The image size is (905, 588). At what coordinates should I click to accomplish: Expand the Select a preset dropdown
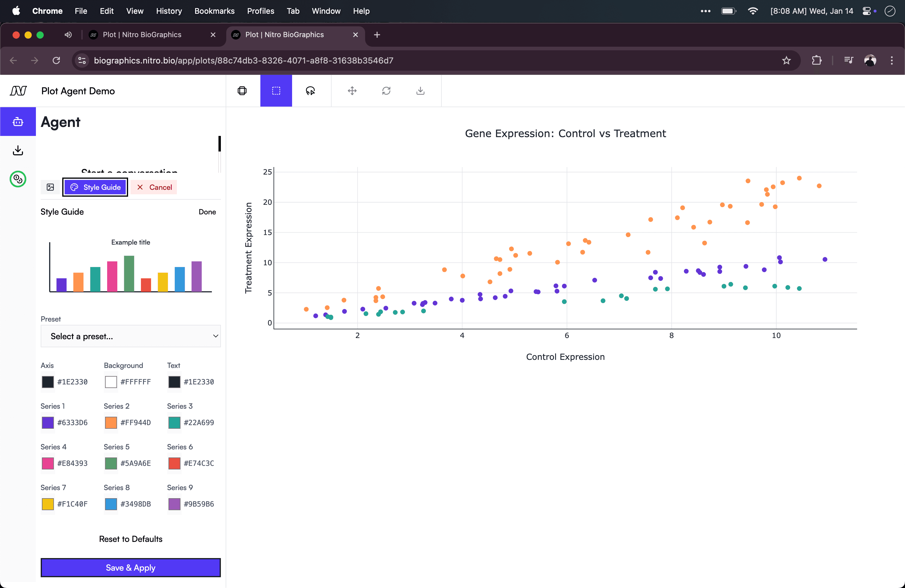130,336
